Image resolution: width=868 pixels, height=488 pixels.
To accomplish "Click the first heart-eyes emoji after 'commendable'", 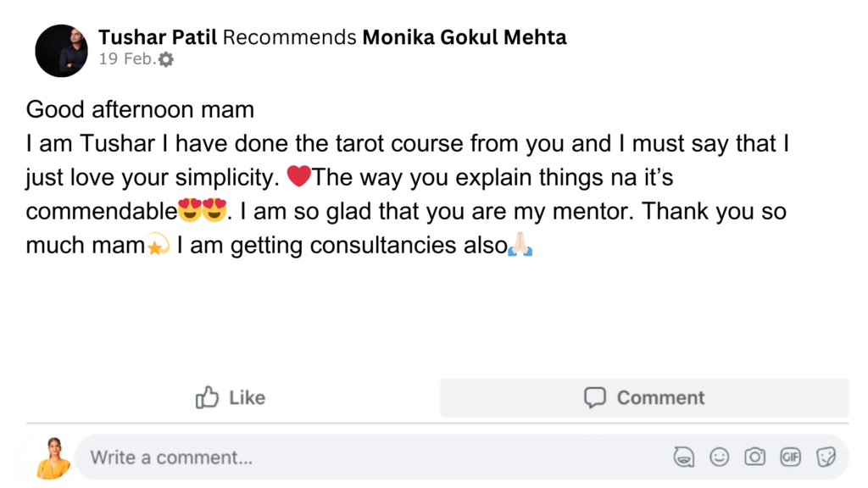I will [x=190, y=211].
